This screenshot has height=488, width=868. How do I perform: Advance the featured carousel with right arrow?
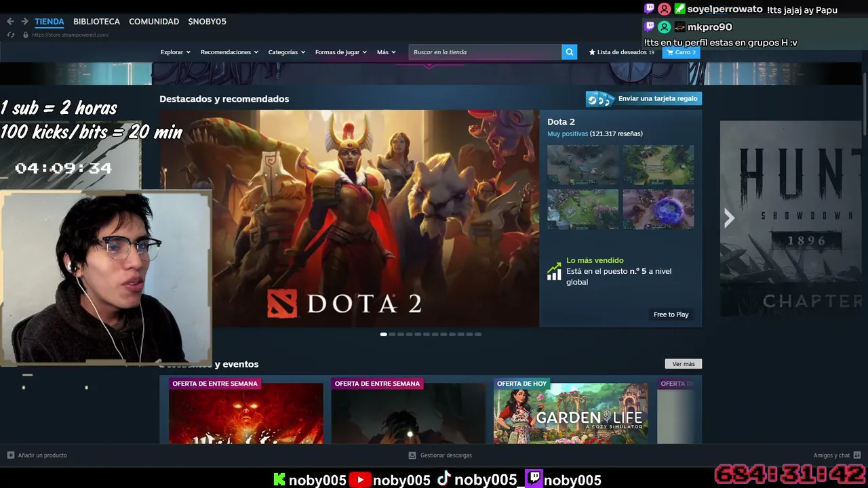click(x=729, y=218)
